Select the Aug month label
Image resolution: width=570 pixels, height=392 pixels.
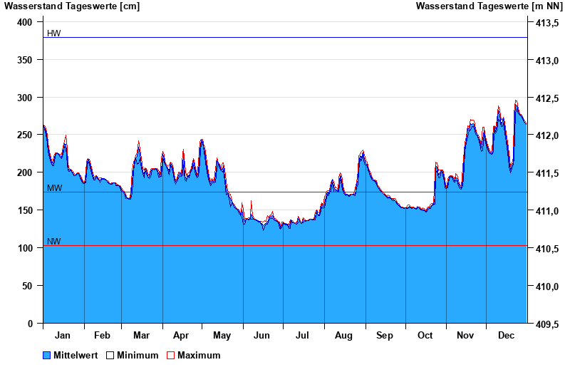[x=343, y=335]
